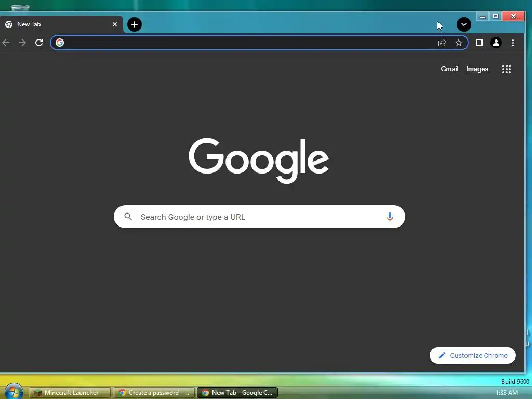Open the Gmail link
The height and width of the screenshot is (399, 532).
[x=449, y=69]
